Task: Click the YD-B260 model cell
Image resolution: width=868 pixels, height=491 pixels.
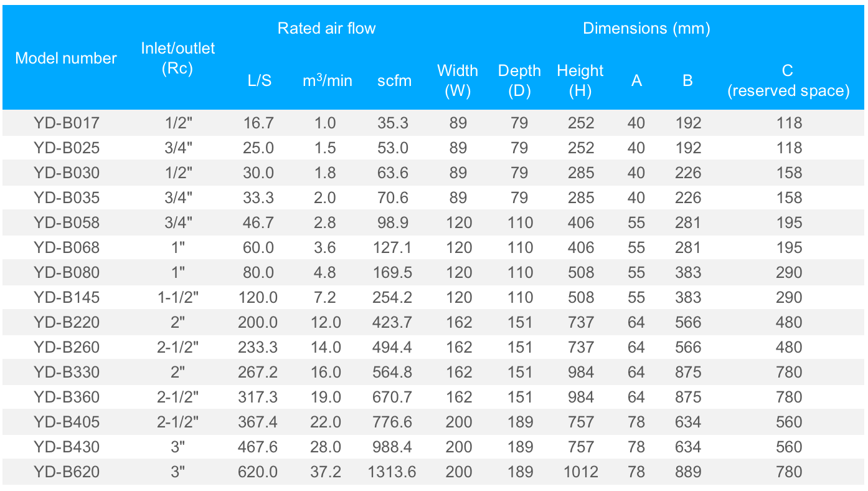Action: pyautogui.click(x=67, y=347)
